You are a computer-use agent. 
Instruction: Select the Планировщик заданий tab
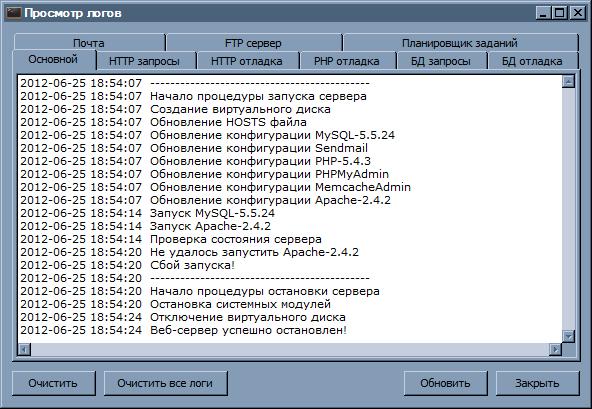(460, 43)
